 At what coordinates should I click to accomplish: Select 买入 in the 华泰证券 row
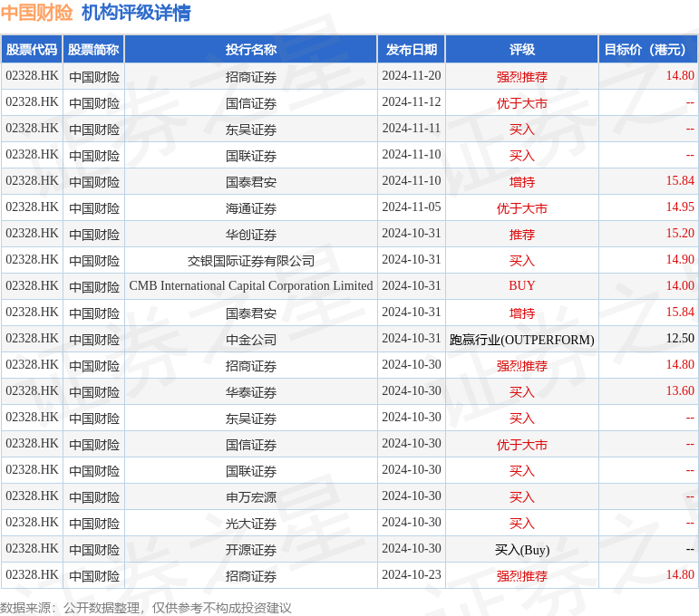(522, 392)
